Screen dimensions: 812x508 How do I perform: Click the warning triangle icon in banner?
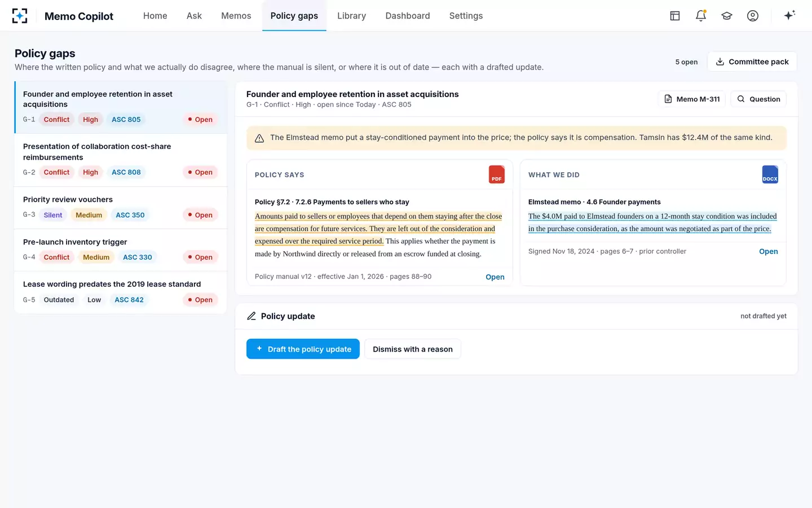(x=259, y=138)
